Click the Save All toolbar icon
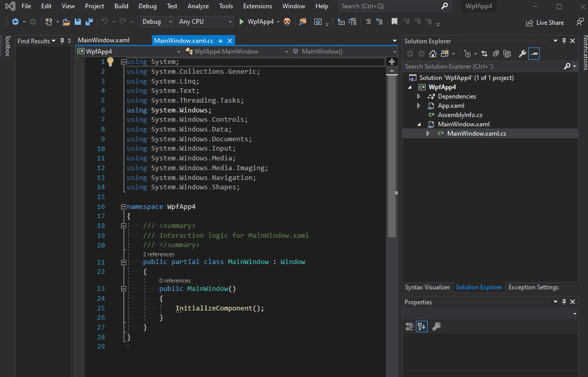The image size is (588, 377). [89, 22]
